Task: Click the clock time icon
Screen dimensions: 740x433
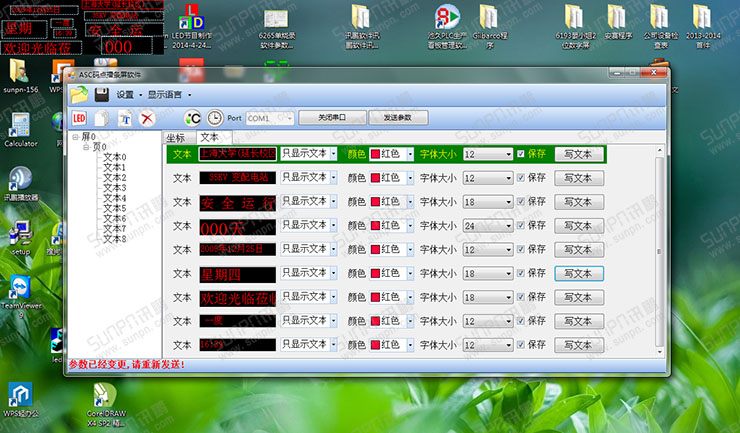Action: (x=215, y=118)
